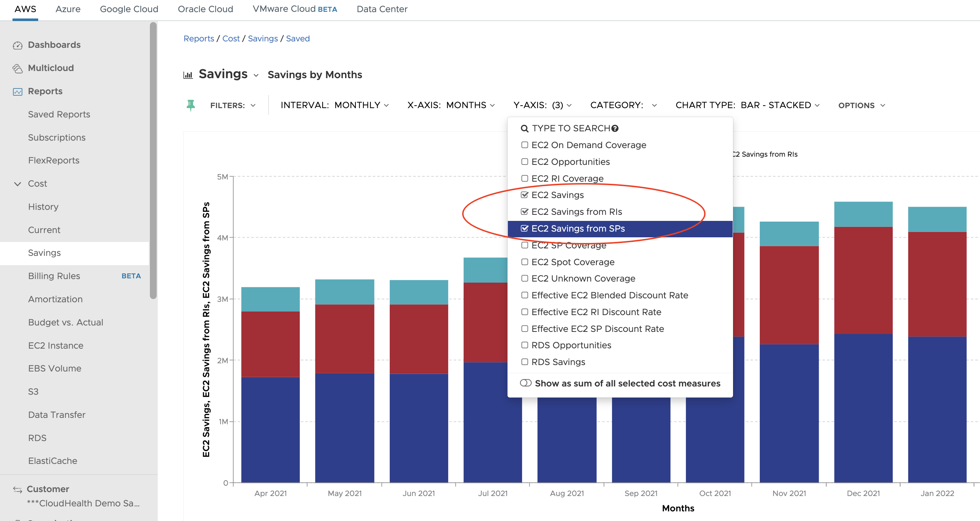Screen dimensions: 980x521
Task: Click the sidebar vertical scrollbar
Action: coord(153,160)
